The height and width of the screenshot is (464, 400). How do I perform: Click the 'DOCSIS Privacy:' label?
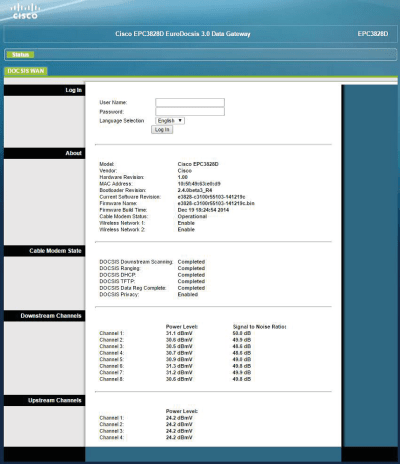pos(119,295)
